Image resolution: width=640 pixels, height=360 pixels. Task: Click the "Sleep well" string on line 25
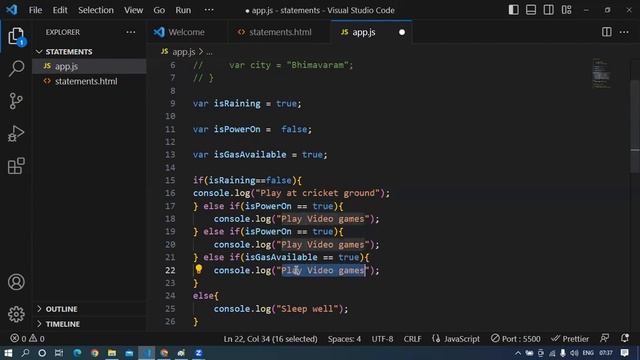[x=307, y=309]
